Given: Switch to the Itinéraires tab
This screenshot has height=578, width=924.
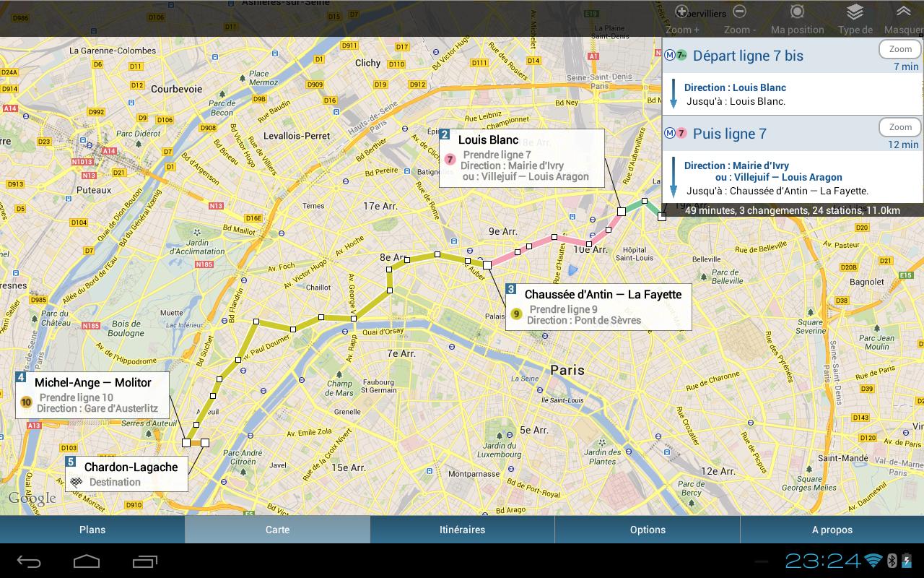Looking at the screenshot, I should tap(461, 529).
